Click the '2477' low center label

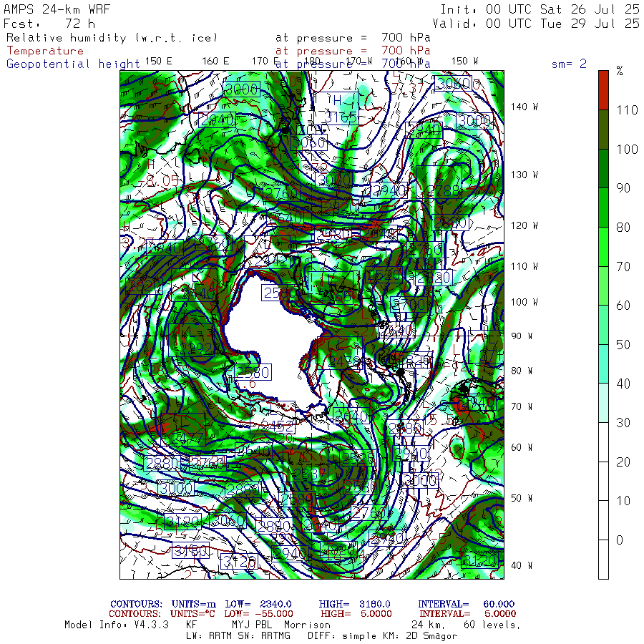click(184, 431)
